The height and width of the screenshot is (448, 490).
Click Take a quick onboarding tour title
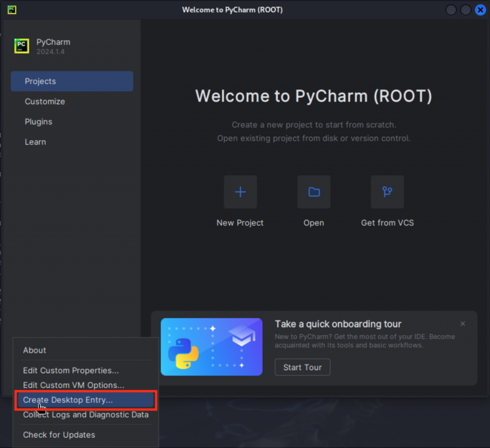[x=338, y=324]
